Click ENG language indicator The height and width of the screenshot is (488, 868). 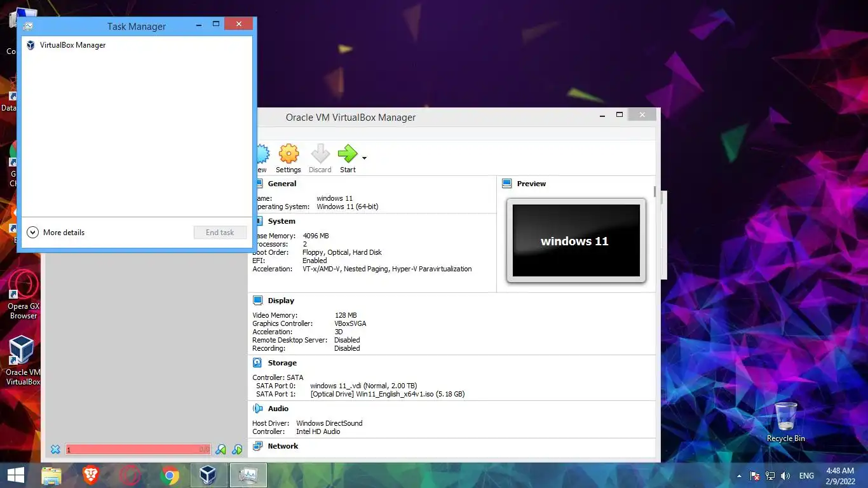(806, 476)
